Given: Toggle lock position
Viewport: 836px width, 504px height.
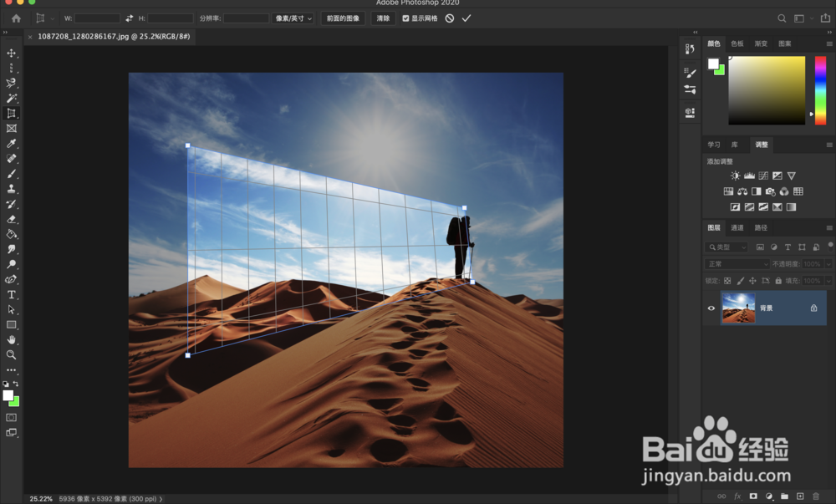Looking at the screenshot, I should (752, 280).
